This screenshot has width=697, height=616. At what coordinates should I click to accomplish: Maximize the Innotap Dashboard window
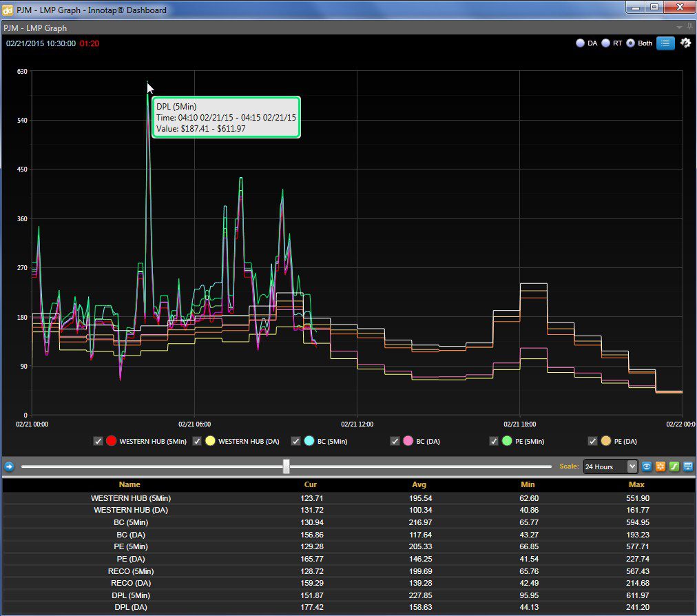coord(654,7)
